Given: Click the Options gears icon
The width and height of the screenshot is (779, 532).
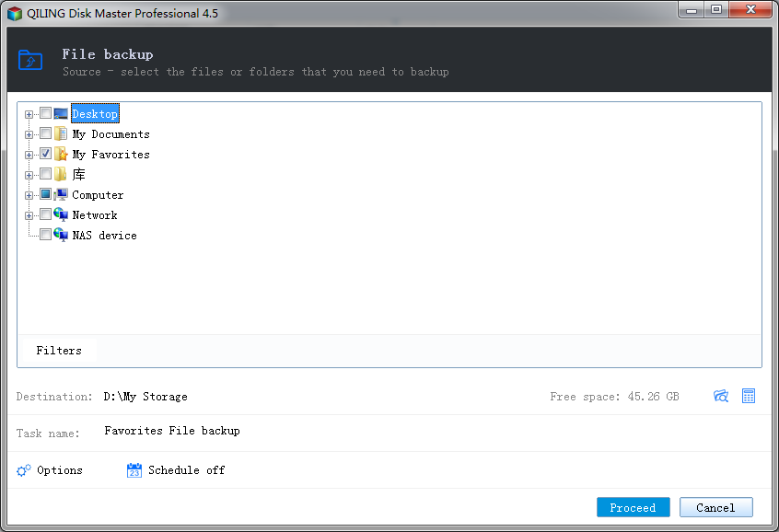Looking at the screenshot, I should tap(23, 469).
